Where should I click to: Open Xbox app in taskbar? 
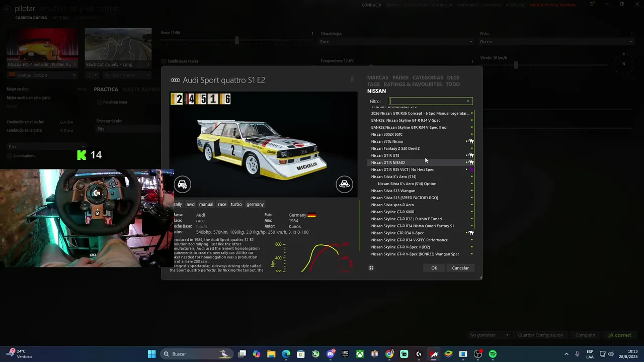pyautogui.click(x=360, y=354)
